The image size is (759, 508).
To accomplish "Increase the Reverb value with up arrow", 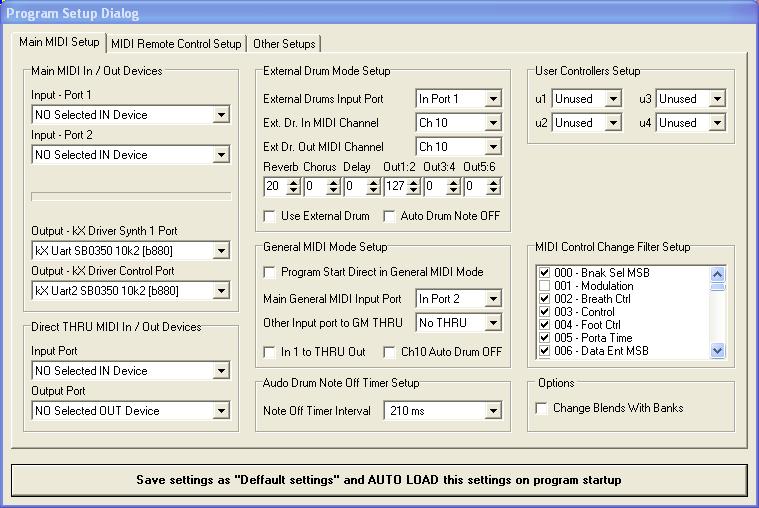I will point(294,182).
